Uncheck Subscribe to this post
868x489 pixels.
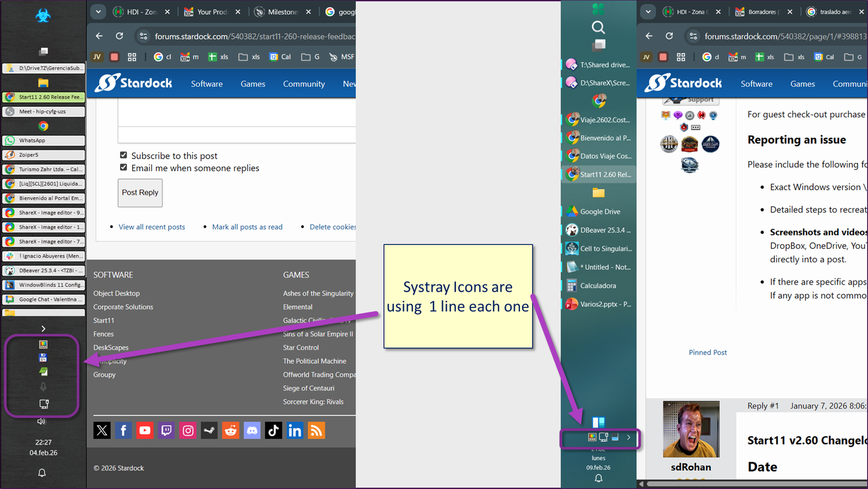[124, 155]
